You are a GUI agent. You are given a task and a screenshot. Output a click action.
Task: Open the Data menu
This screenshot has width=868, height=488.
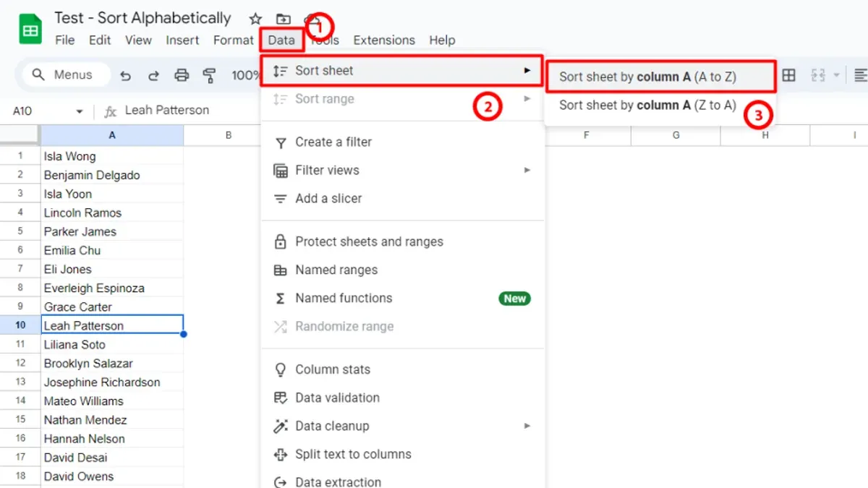281,40
